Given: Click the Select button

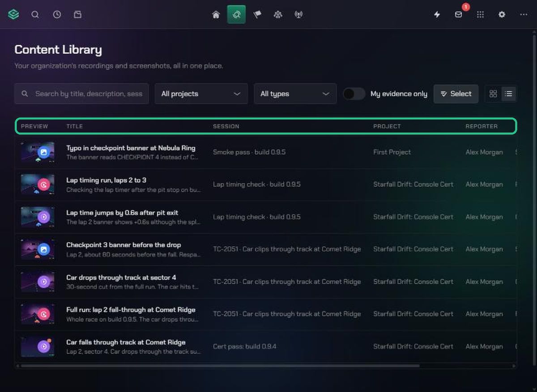Looking at the screenshot, I should 456,94.
